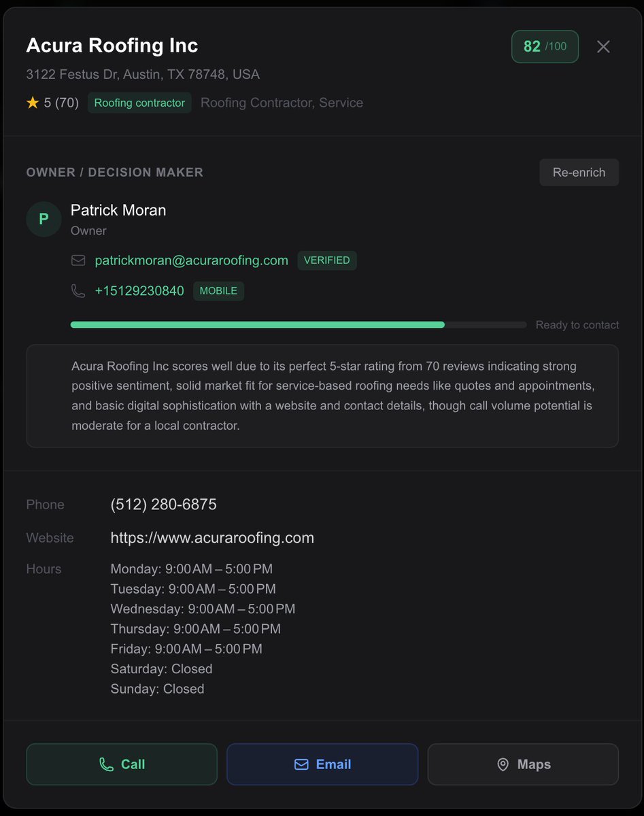Click the Tuesday hours row
Image resolution: width=644 pixels, height=816 pixels.
tap(193, 589)
